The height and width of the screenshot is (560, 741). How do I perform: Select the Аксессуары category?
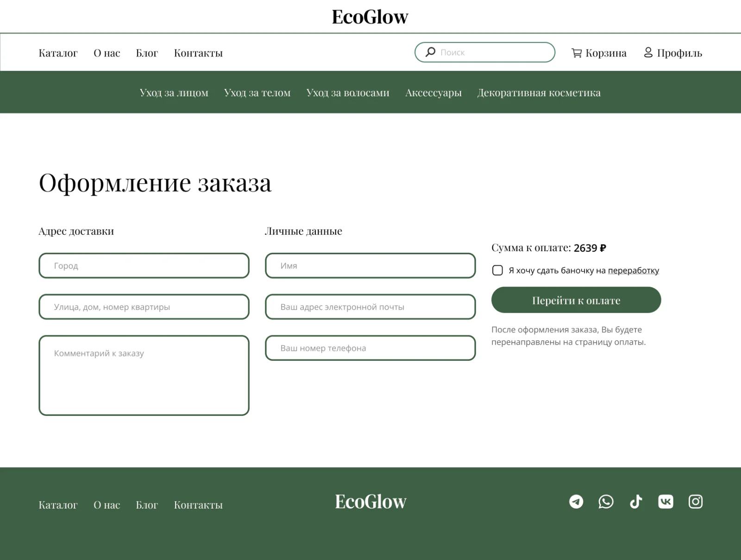tap(433, 93)
